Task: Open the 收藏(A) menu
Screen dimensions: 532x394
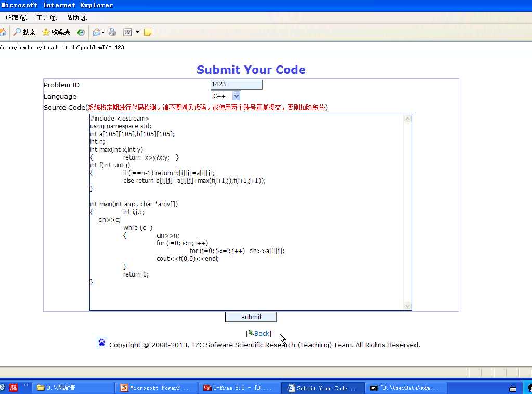Action: coord(17,18)
